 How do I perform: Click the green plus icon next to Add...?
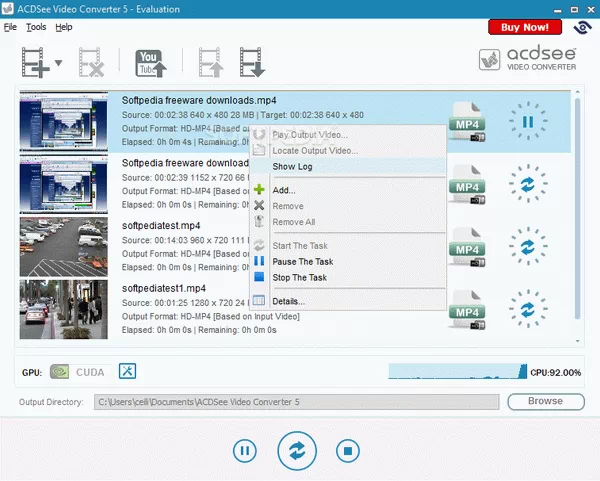coord(259,189)
